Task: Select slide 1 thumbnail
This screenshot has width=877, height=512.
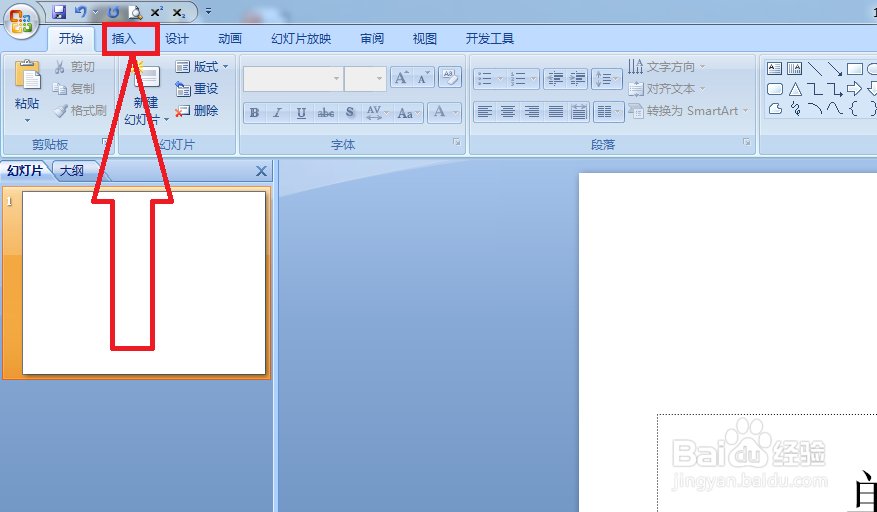Action: tap(144, 283)
